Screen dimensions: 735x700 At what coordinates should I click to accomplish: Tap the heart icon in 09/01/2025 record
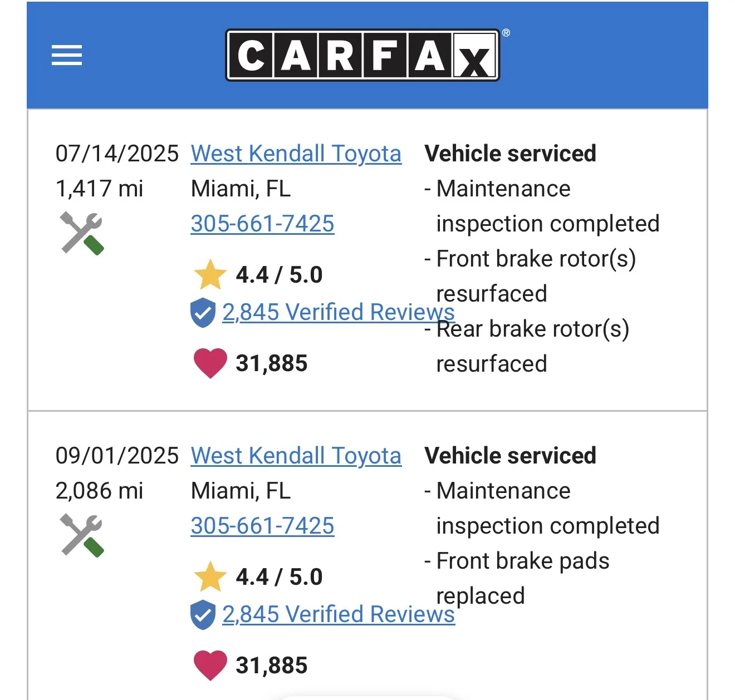210,666
